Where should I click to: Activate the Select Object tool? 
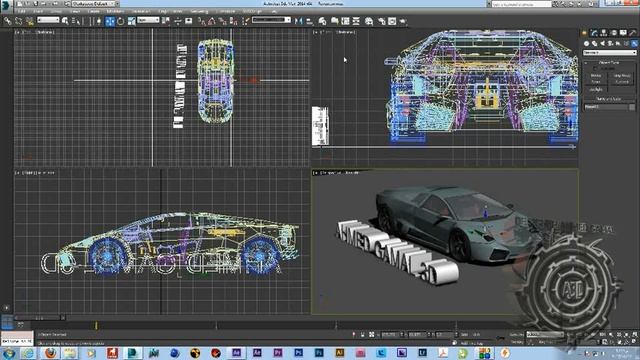coord(65,21)
